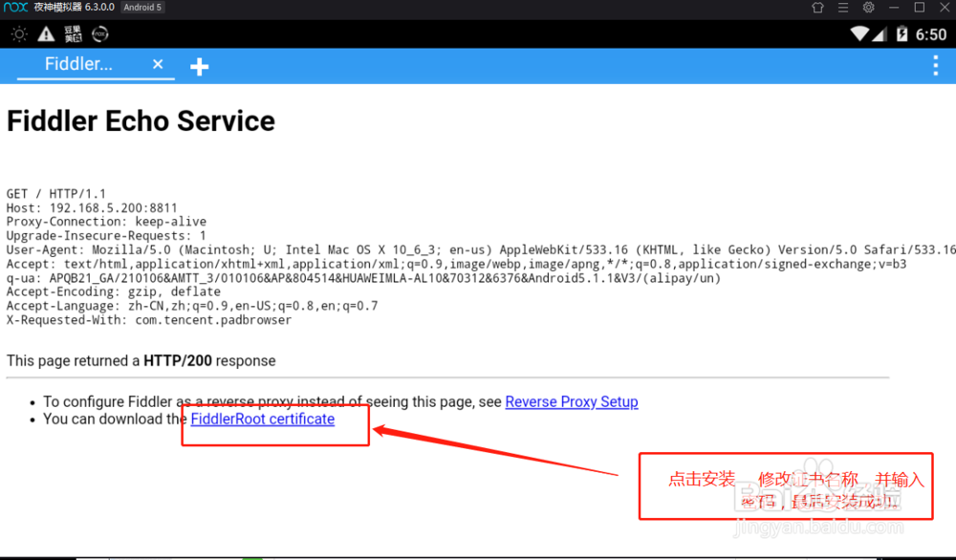Click the User-Agent header line
Image resolution: width=956 pixels, height=560 pixels.
coord(481,249)
